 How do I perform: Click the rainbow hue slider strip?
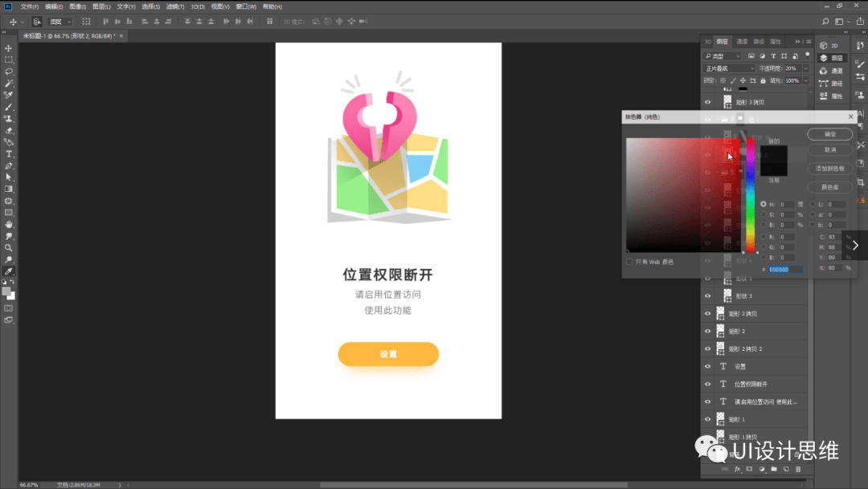pyautogui.click(x=750, y=194)
